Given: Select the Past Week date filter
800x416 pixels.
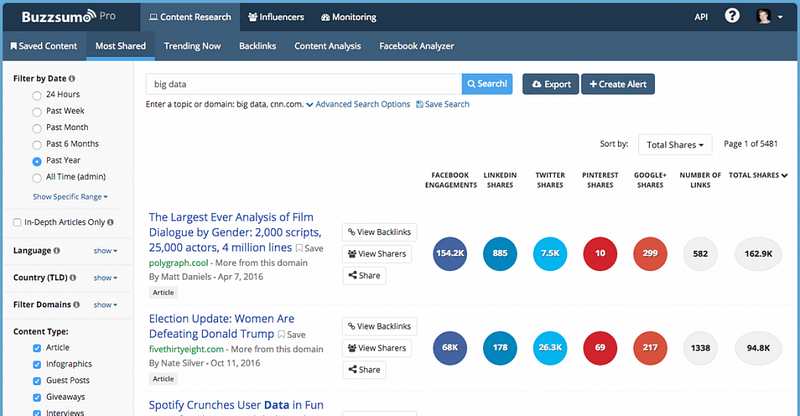Looking at the screenshot, I should (37, 112).
